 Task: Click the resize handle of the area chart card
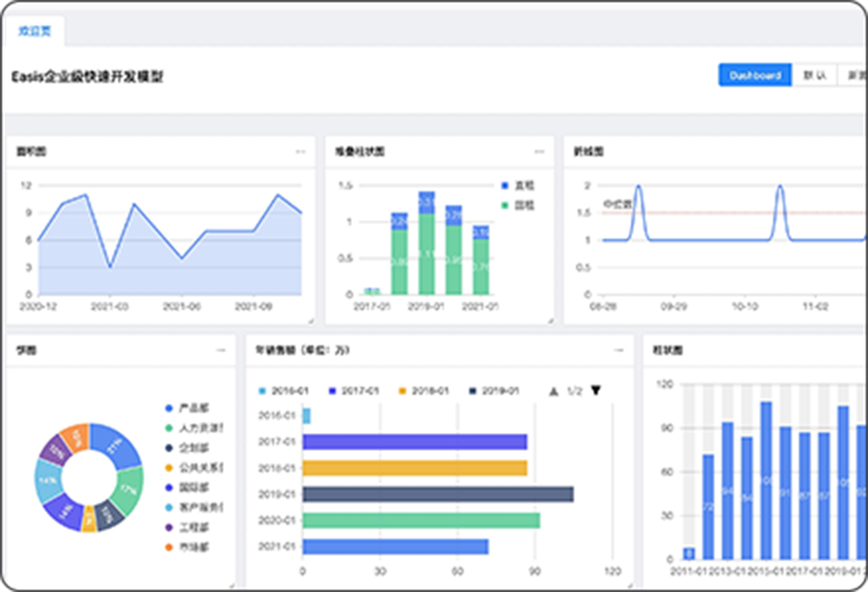(x=311, y=320)
